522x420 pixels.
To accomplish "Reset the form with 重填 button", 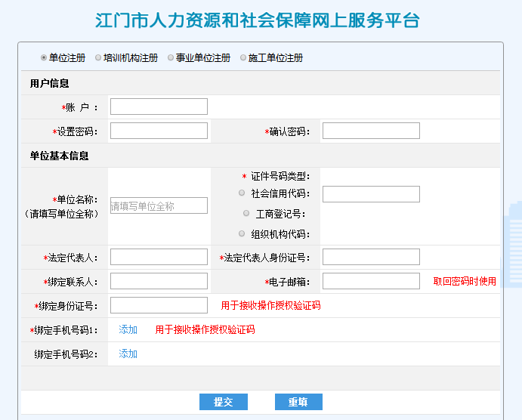I will 298,402.
